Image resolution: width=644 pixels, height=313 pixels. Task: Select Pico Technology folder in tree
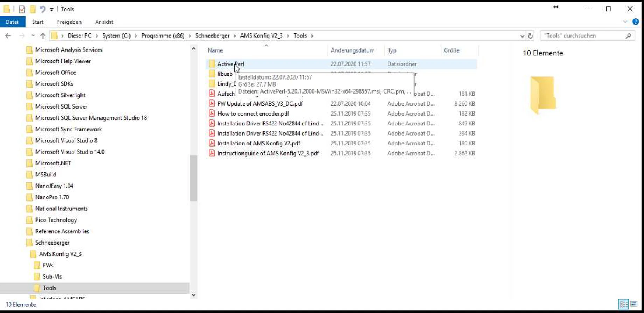pyautogui.click(x=56, y=220)
